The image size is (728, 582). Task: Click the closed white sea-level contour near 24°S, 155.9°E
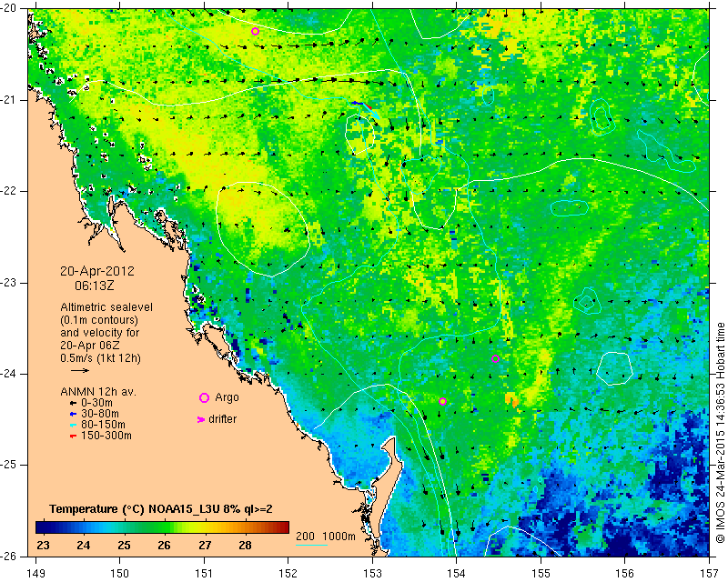(x=614, y=369)
